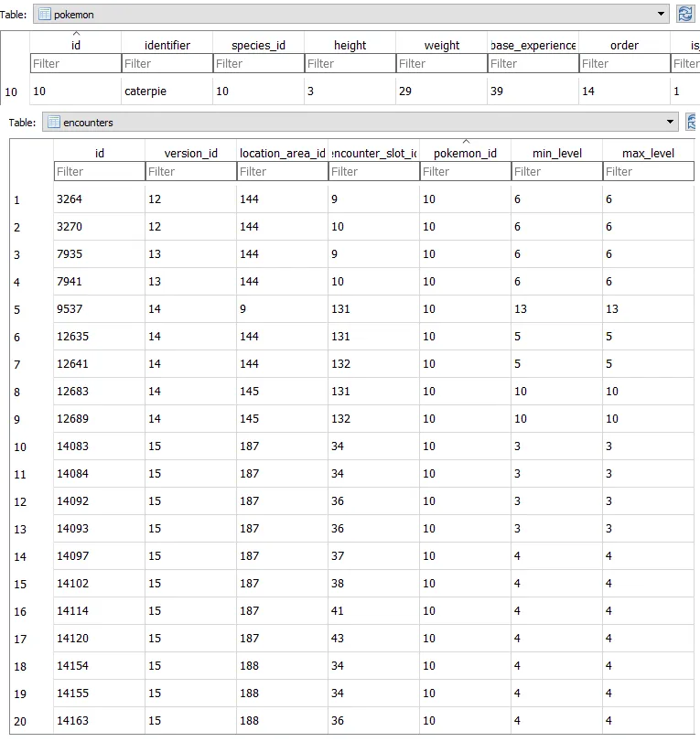Click the encounters table icon in selector
The height and width of the screenshot is (742, 700).
(54, 122)
